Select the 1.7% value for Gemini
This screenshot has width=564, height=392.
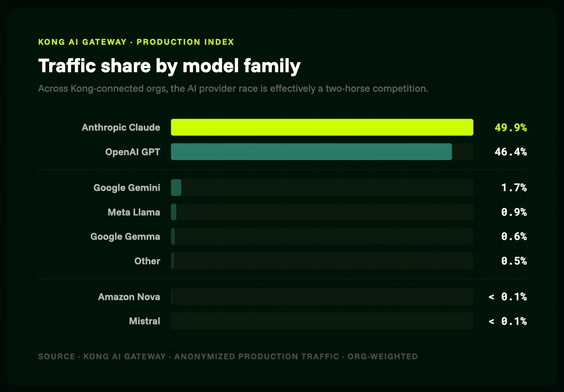pyautogui.click(x=514, y=188)
